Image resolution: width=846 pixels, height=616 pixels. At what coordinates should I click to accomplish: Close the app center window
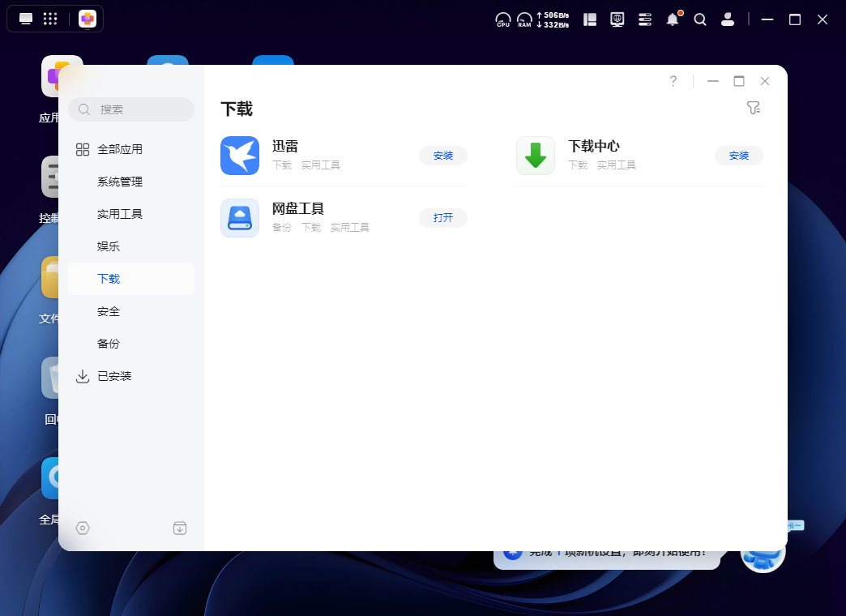[764, 81]
